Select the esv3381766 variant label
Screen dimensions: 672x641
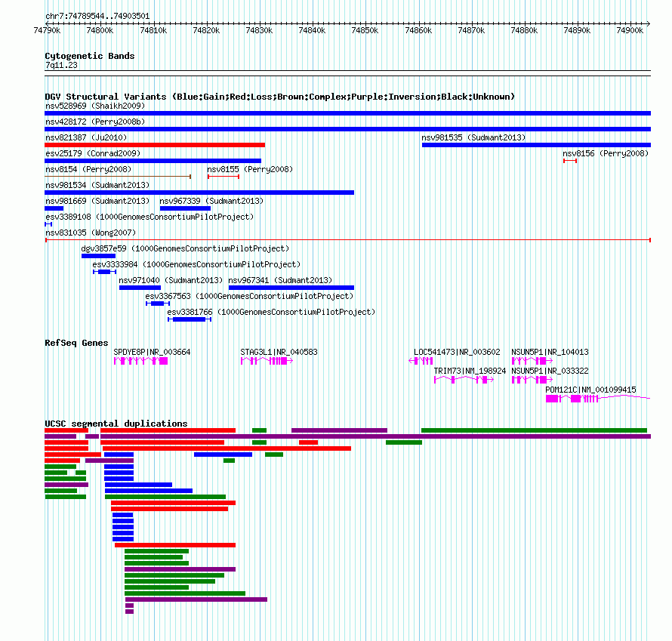(271, 312)
